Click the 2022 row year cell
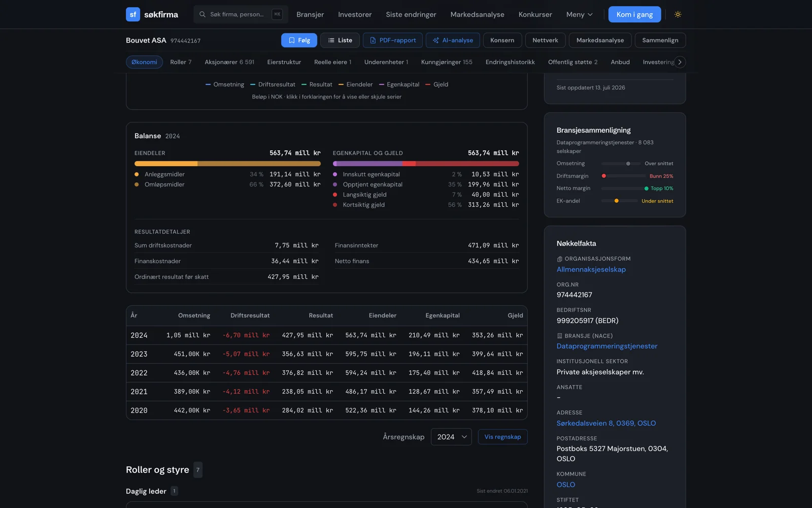 click(x=139, y=373)
